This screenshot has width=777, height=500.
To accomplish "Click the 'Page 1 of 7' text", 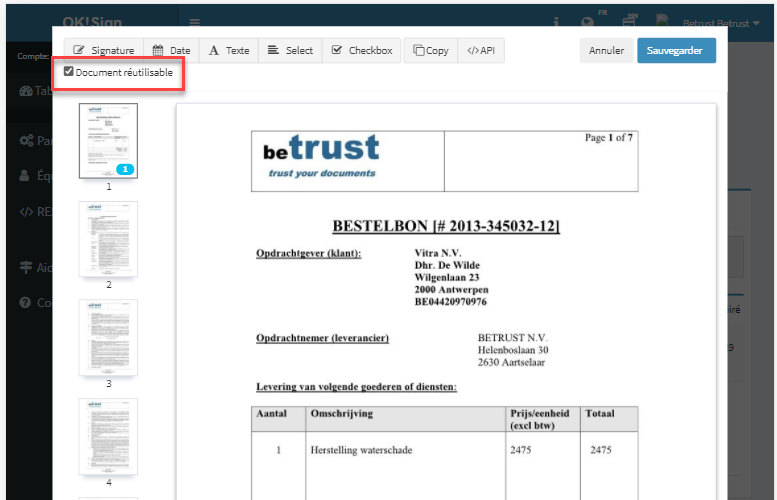I will (609, 137).
